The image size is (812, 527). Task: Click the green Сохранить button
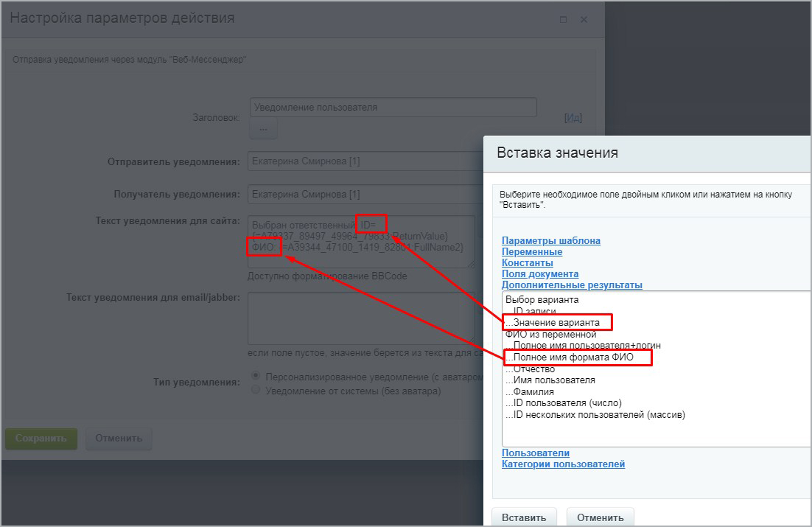point(41,438)
